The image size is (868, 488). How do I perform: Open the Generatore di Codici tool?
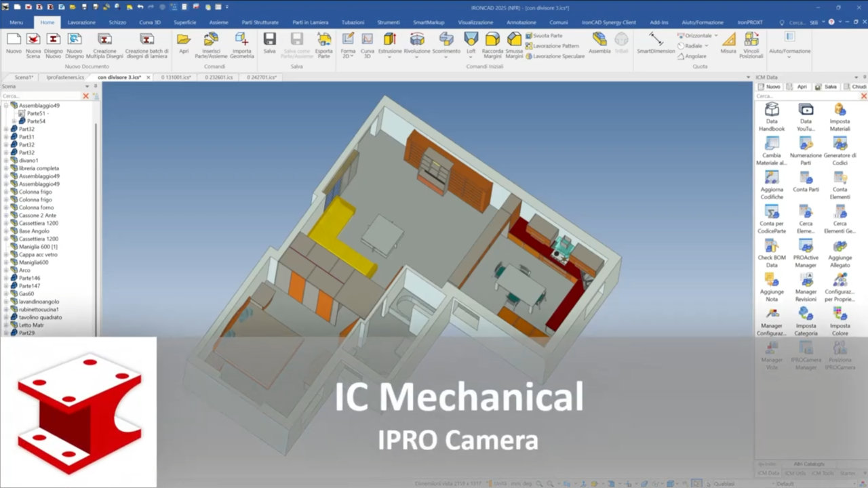[840, 142]
